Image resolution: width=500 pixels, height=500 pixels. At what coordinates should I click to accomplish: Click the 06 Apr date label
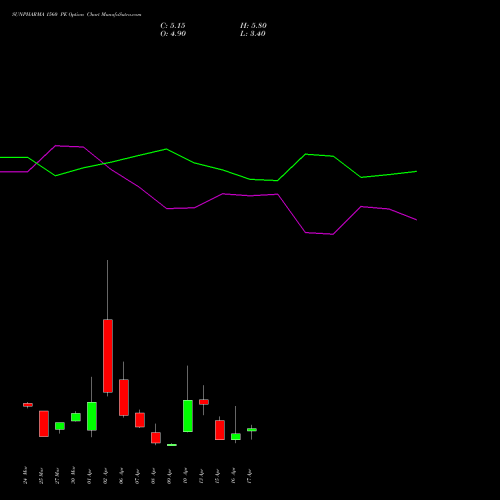(x=121, y=476)
